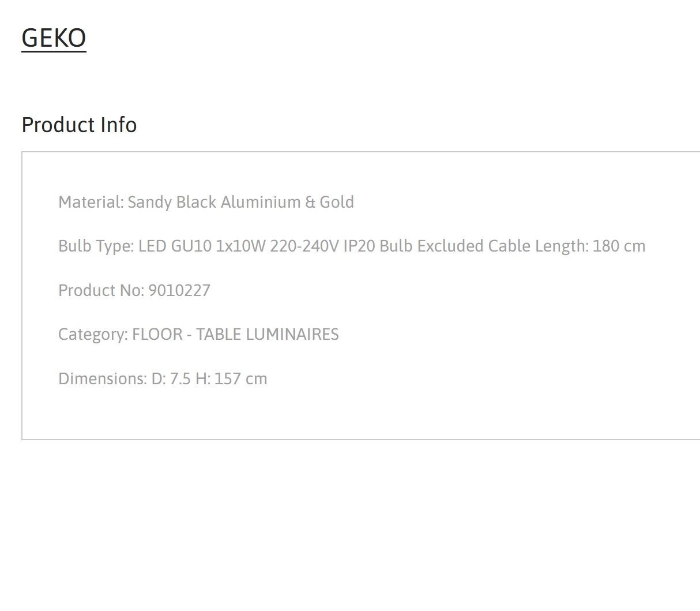Click the Category label
The width and height of the screenshot is (700, 611).
(x=93, y=334)
